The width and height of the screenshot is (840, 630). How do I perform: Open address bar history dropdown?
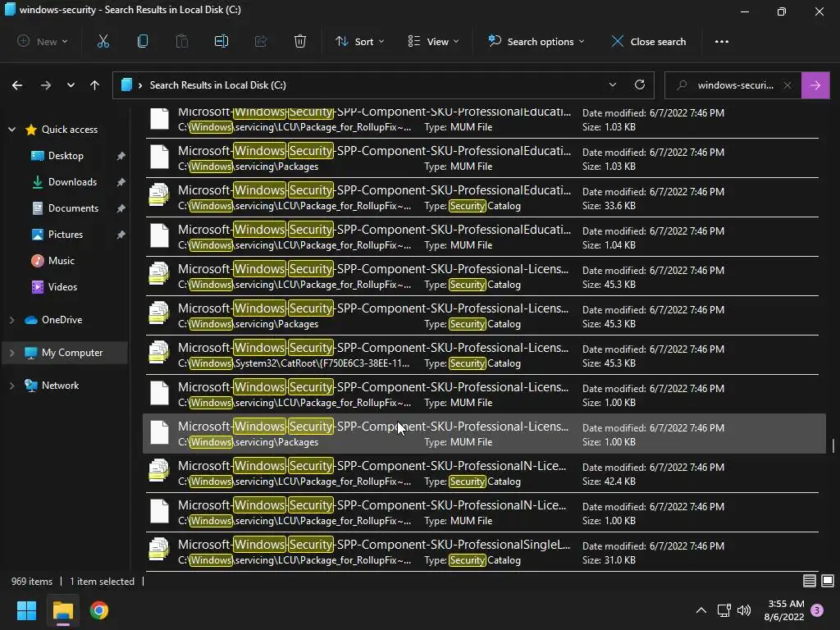point(612,84)
